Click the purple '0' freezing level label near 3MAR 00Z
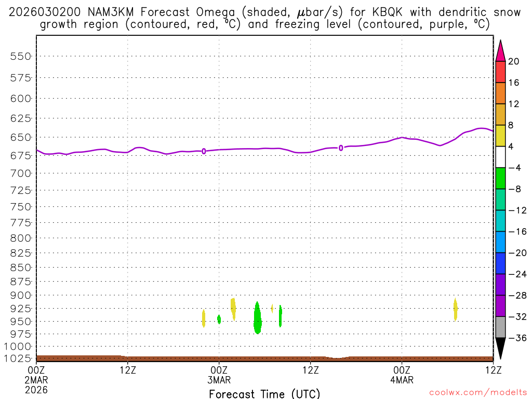 tap(204, 151)
